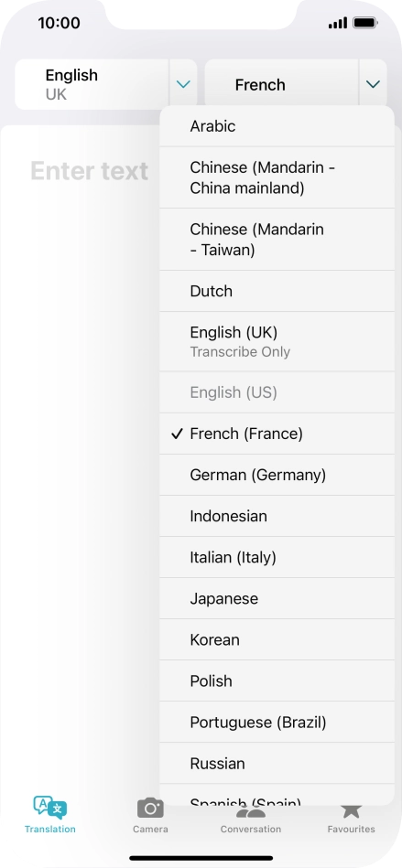The width and height of the screenshot is (402, 868).
Task: Open the French target language selector
Action: tap(282, 84)
